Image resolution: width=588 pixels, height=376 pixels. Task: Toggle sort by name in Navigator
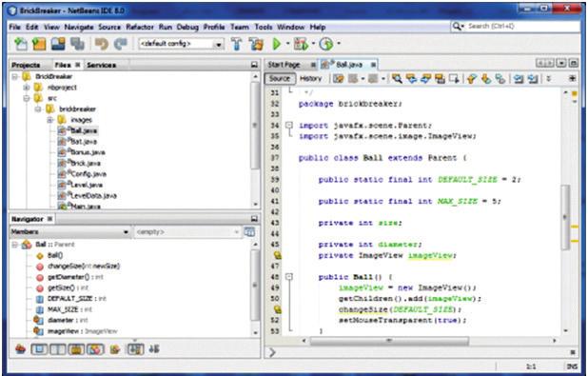135,349
